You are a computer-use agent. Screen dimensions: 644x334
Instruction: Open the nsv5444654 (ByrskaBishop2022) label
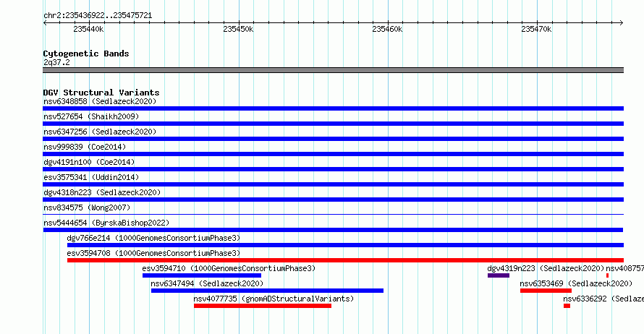pos(106,223)
